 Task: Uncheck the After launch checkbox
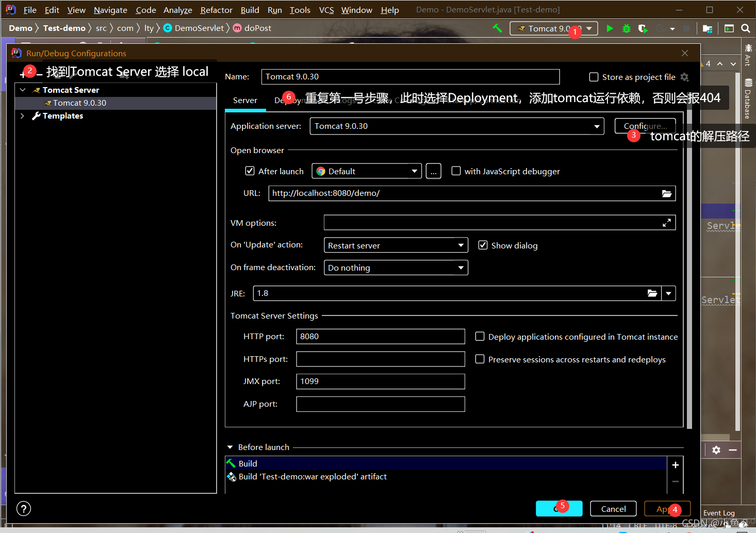pyautogui.click(x=250, y=171)
